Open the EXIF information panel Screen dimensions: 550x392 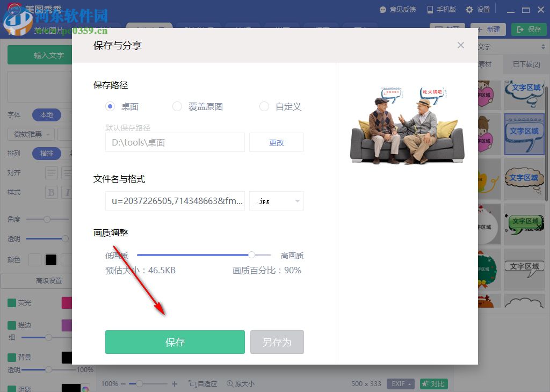(400, 383)
